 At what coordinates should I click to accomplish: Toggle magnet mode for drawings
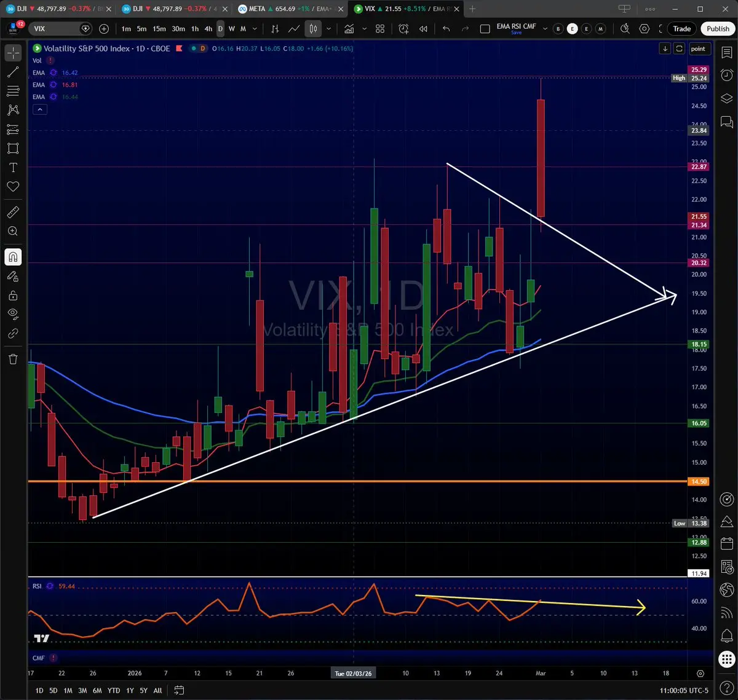(x=12, y=257)
